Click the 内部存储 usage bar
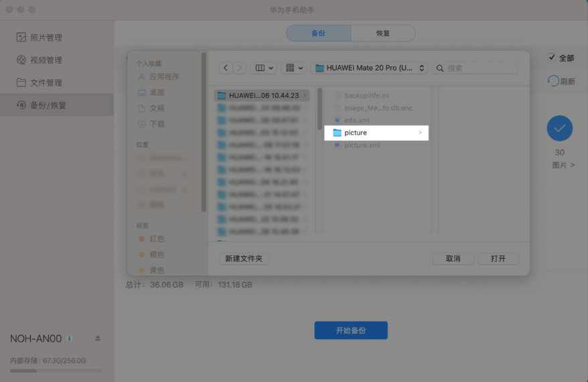 (x=56, y=371)
